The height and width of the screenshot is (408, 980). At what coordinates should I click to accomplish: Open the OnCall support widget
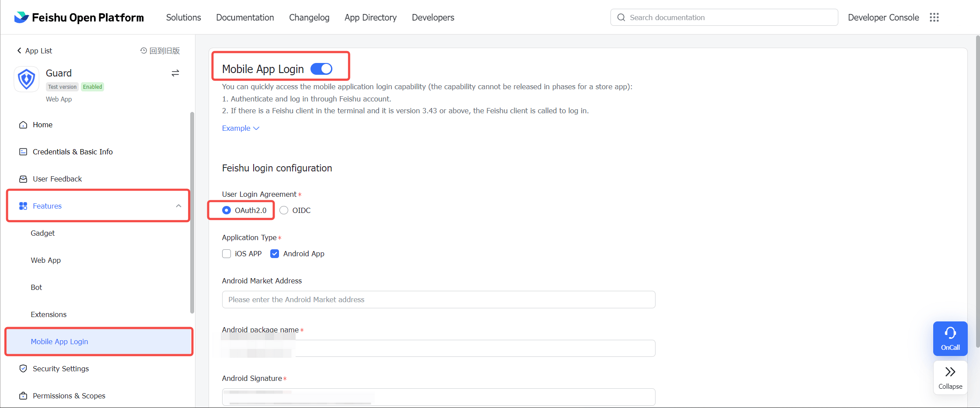(950, 338)
